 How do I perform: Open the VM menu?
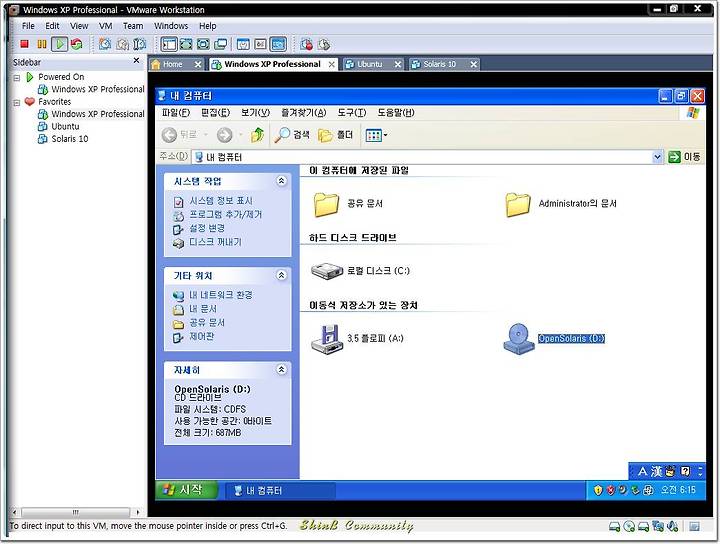pos(106,26)
